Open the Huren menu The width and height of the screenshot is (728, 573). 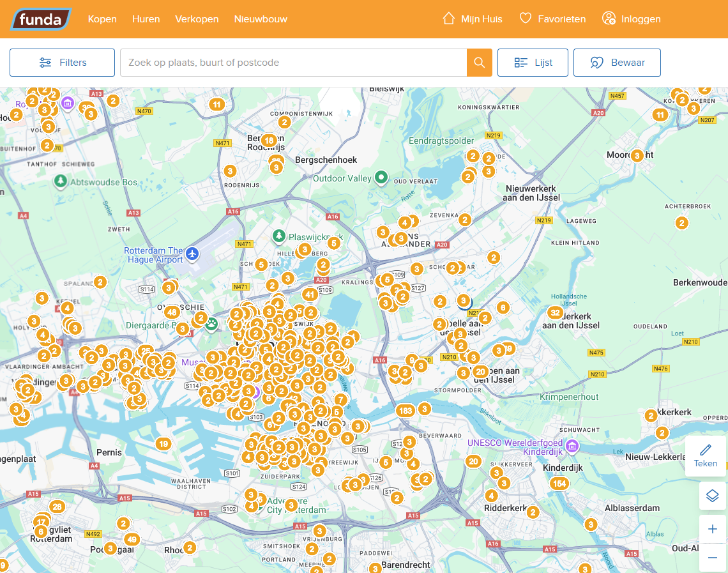(x=146, y=19)
